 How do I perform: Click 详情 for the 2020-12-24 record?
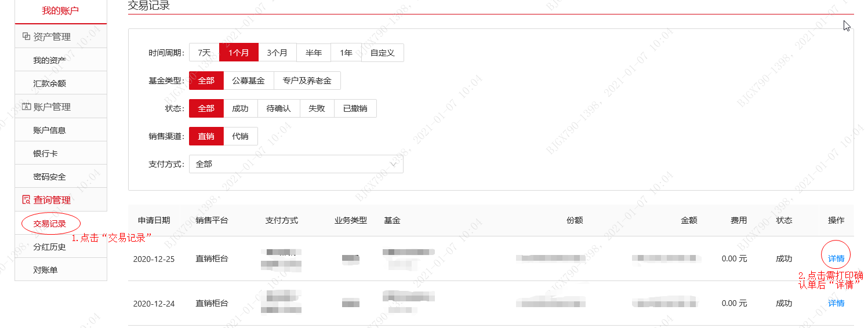point(836,303)
